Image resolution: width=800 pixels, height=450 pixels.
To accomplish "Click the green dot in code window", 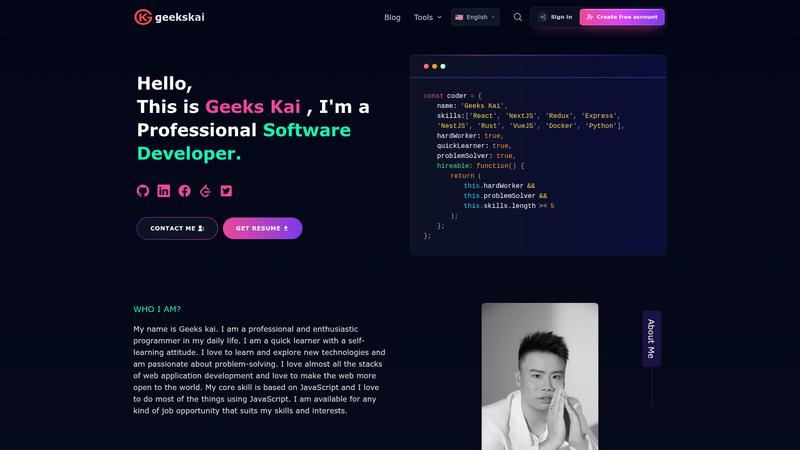I will pyautogui.click(x=443, y=66).
